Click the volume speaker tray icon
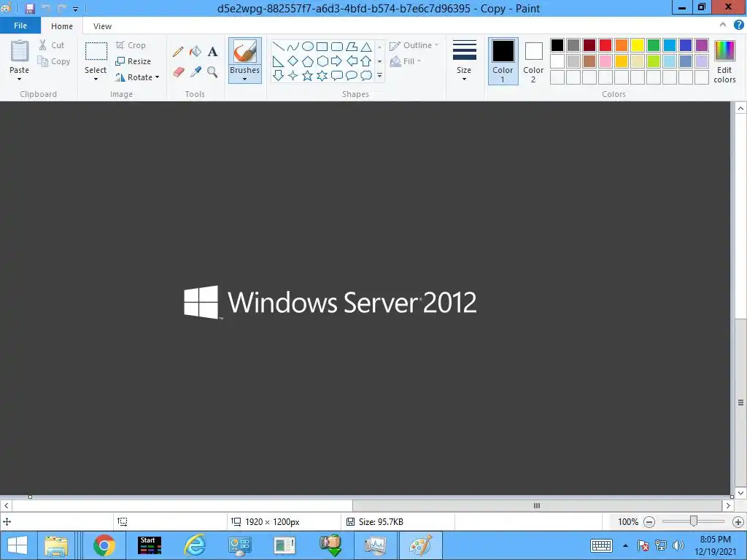The height and width of the screenshot is (560, 747). click(678, 545)
